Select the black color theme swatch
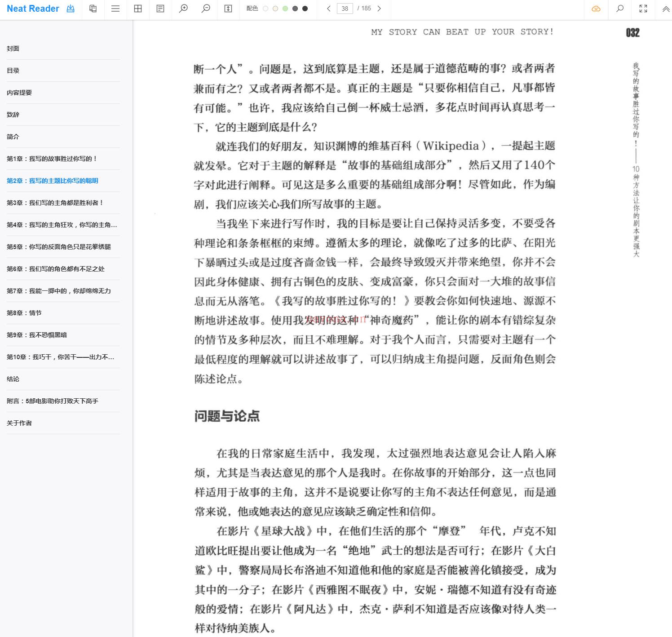 [x=305, y=9]
